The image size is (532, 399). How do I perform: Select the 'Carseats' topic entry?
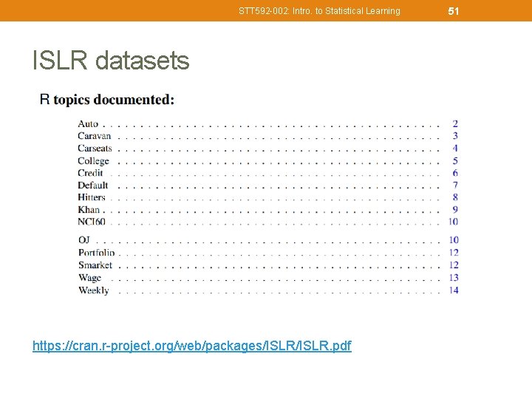click(x=95, y=149)
